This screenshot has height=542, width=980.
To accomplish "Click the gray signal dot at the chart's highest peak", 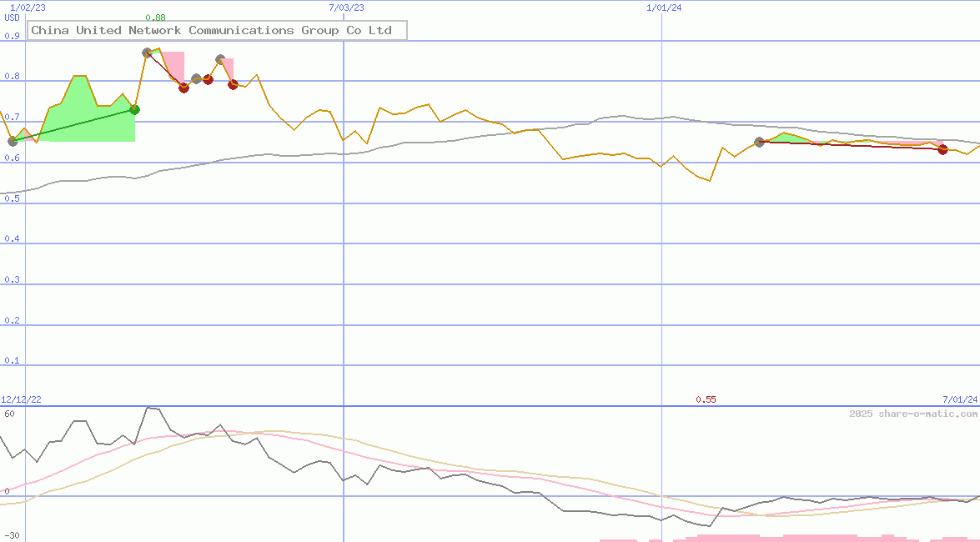I will coord(147,53).
